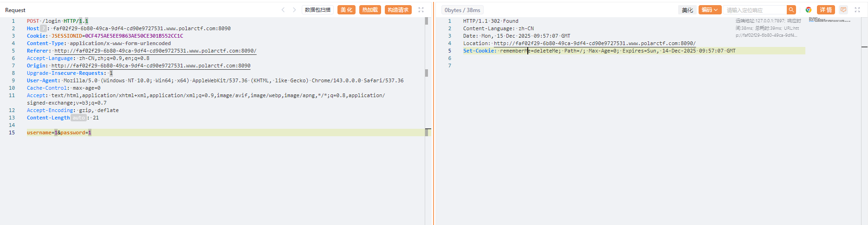This screenshot has height=225, width=868.
Task: Open the 详情 details button
Action: [826, 10]
